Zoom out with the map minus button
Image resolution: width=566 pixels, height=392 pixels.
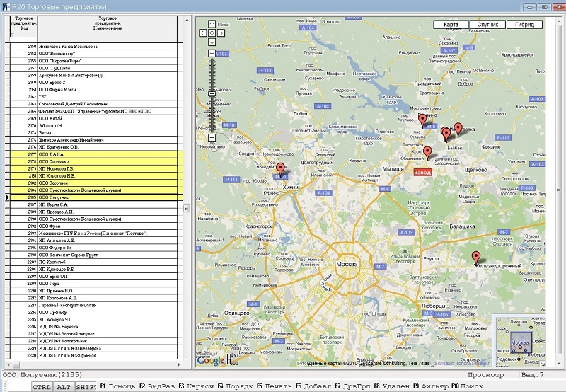click(x=212, y=137)
